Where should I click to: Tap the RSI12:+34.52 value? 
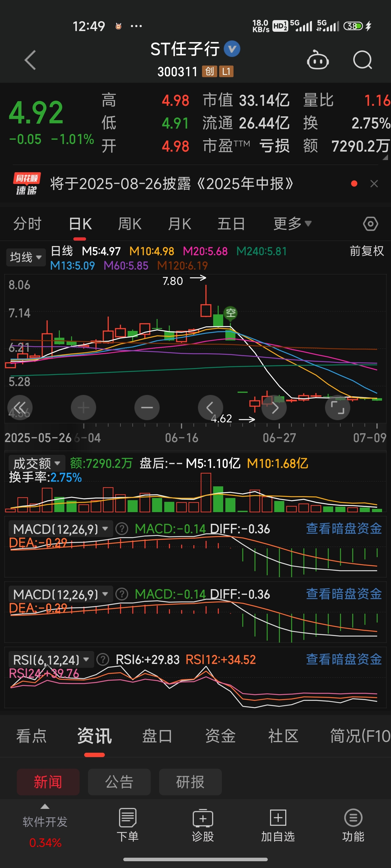click(221, 659)
